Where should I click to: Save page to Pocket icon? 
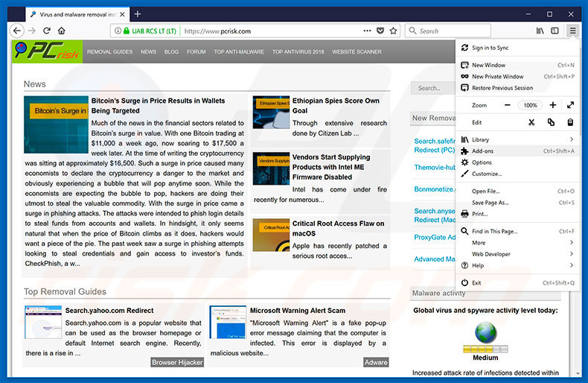(x=380, y=31)
